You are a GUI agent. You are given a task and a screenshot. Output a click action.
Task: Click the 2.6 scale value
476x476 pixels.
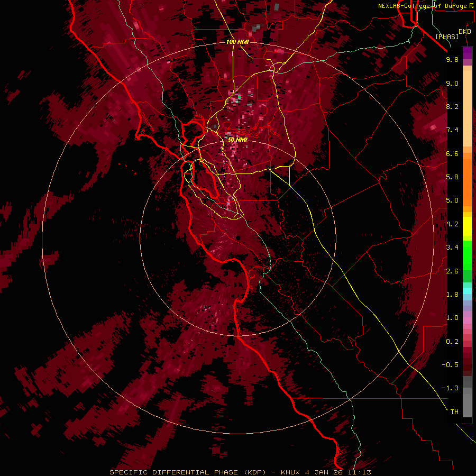pos(452,271)
